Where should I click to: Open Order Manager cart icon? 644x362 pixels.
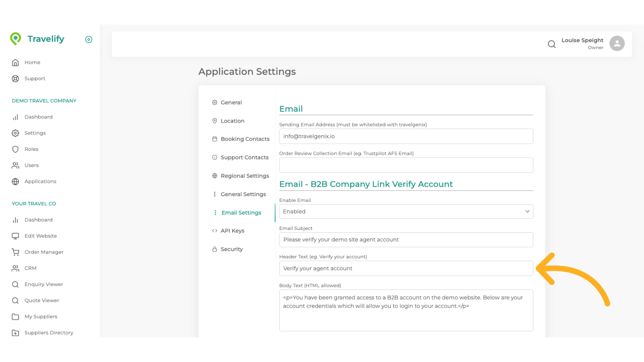15,252
